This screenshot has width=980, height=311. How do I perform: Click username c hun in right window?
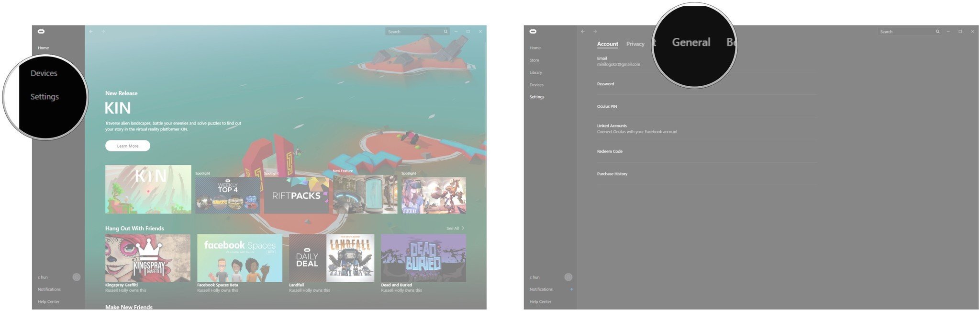click(x=535, y=277)
